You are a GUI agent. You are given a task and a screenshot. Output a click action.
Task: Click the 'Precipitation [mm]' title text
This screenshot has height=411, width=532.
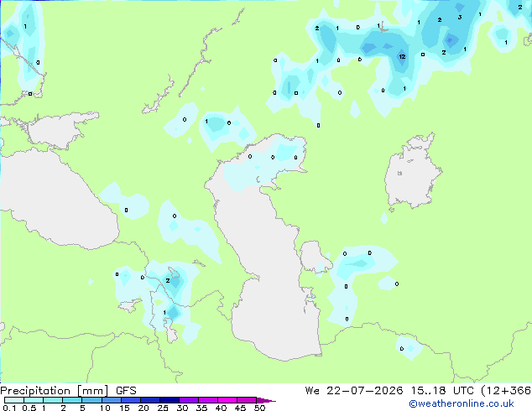coord(55,391)
